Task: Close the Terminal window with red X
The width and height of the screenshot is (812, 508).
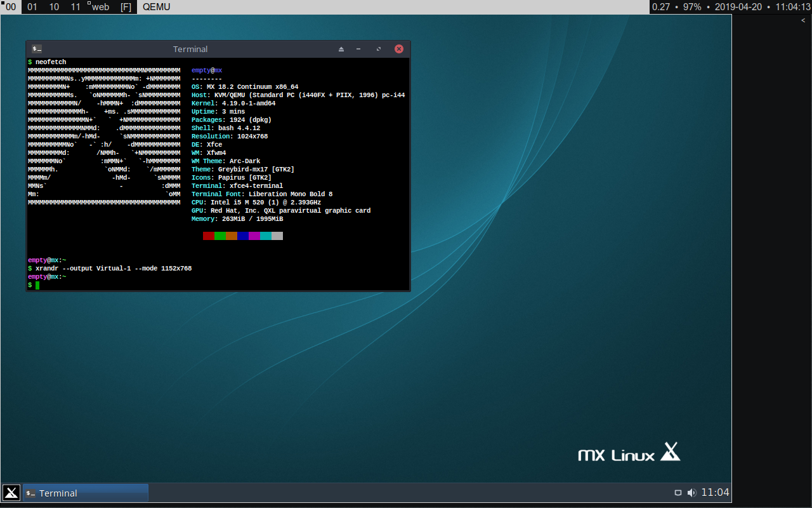Action: pos(399,49)
